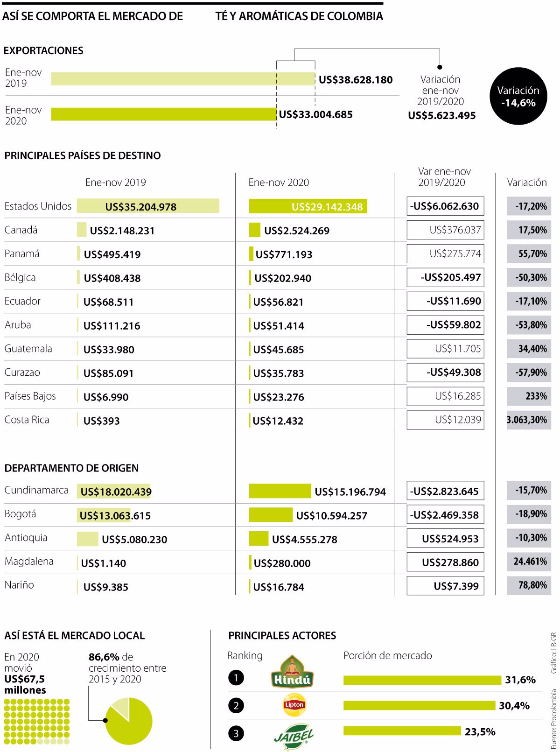Image resolution: width=560 pixels, height=752 pixels.
Task: Click the Hindú 31,6% market share bar
Action: coord(422,680)
